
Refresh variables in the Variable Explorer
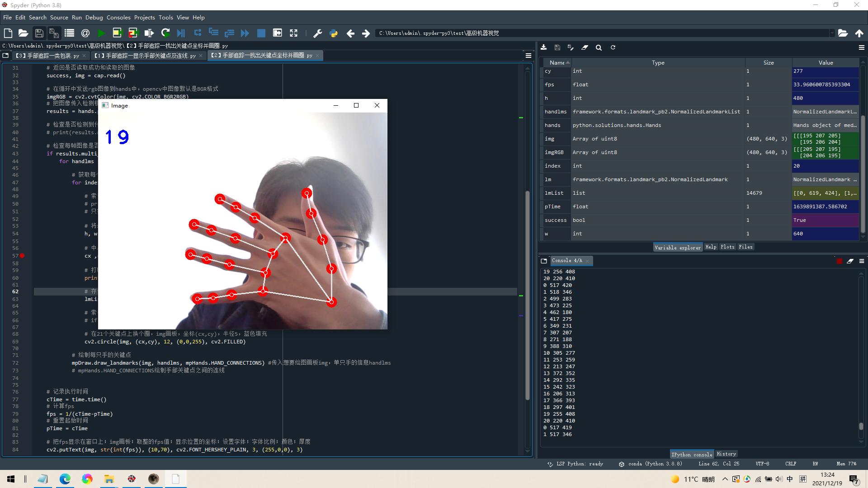[613, 47]
